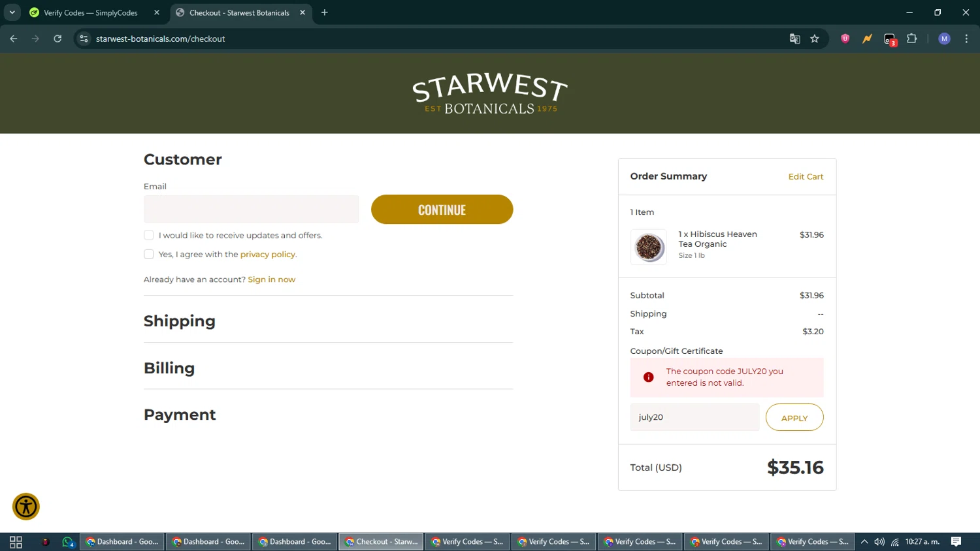Close the Verify Codes — SimplyCodes tab

[157, 12]
